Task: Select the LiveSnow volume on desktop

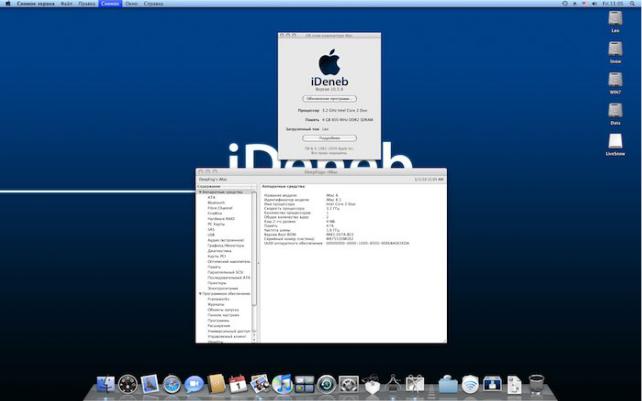Action: click(x=615, y=145)
